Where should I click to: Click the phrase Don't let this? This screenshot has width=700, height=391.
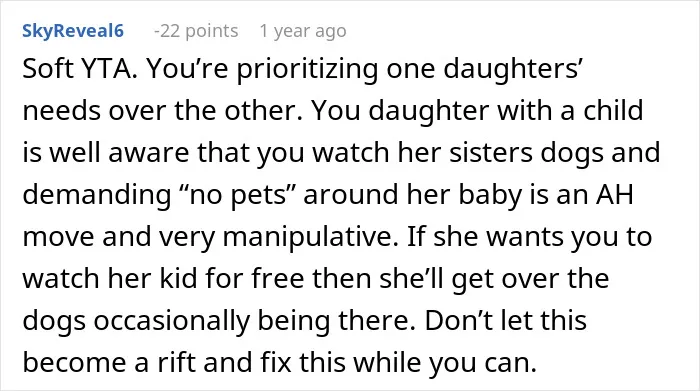505,320
